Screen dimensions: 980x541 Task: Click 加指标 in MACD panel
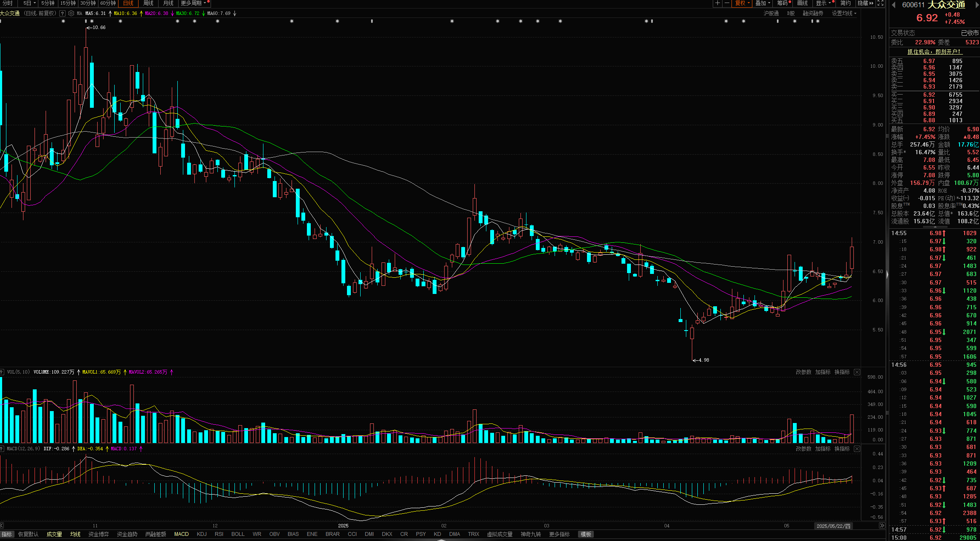point(823,449)
